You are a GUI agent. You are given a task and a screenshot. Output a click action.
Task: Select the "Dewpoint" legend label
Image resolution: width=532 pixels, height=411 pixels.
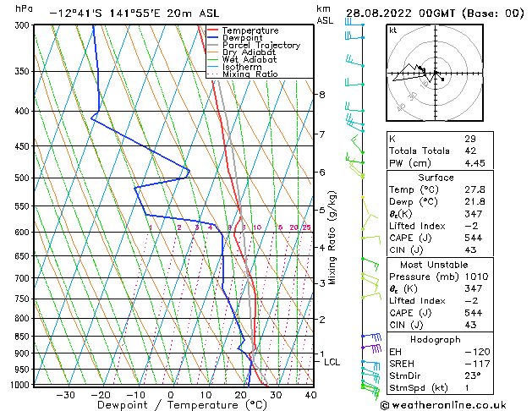click(x=242, y=38)
